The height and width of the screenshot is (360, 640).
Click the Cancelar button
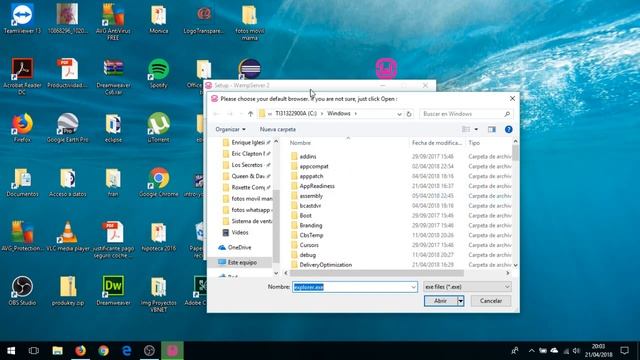click(x=491, y=301)
